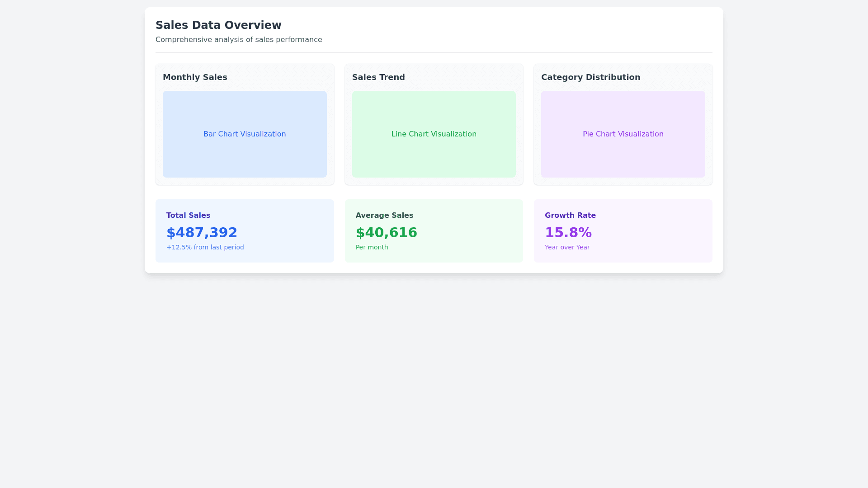Click the Growth Rate label

(x=570, y=216)
